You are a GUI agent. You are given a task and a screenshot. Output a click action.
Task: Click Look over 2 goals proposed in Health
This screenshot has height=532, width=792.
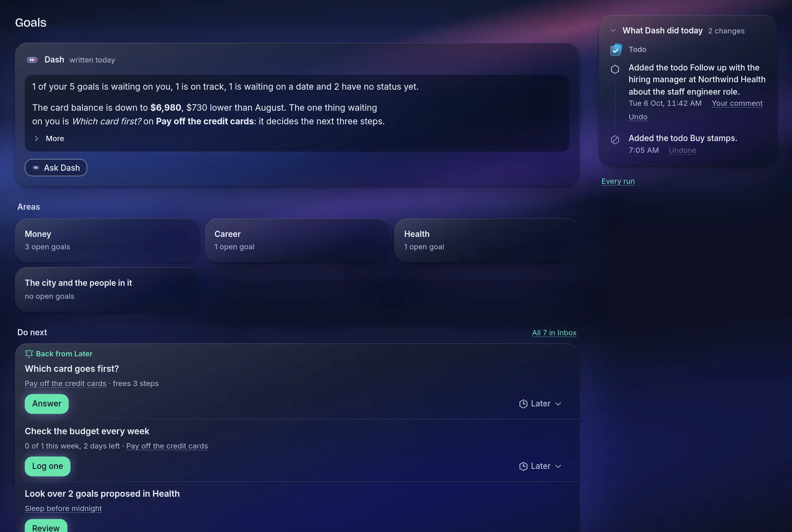point(102,493)
